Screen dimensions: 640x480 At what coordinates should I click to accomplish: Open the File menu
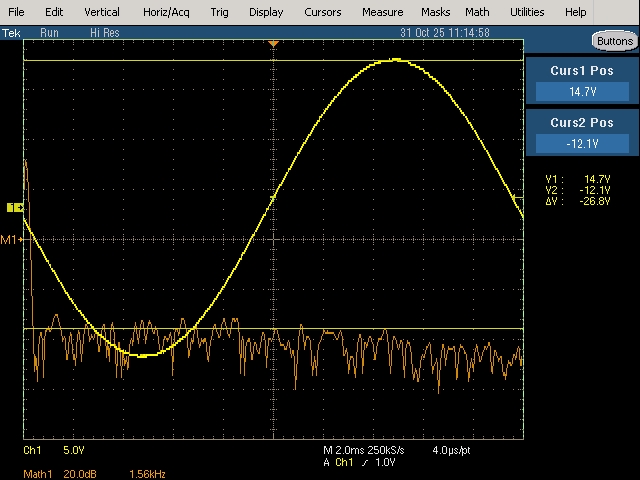point(16,12)
